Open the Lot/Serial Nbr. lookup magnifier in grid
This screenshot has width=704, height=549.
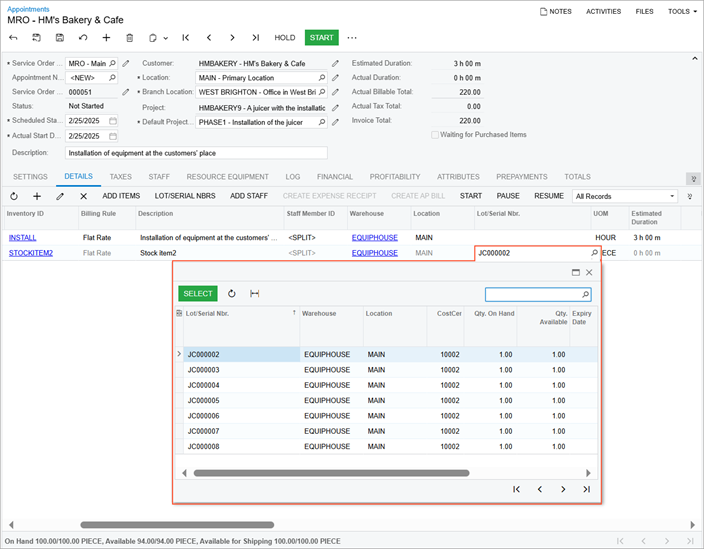594,253
